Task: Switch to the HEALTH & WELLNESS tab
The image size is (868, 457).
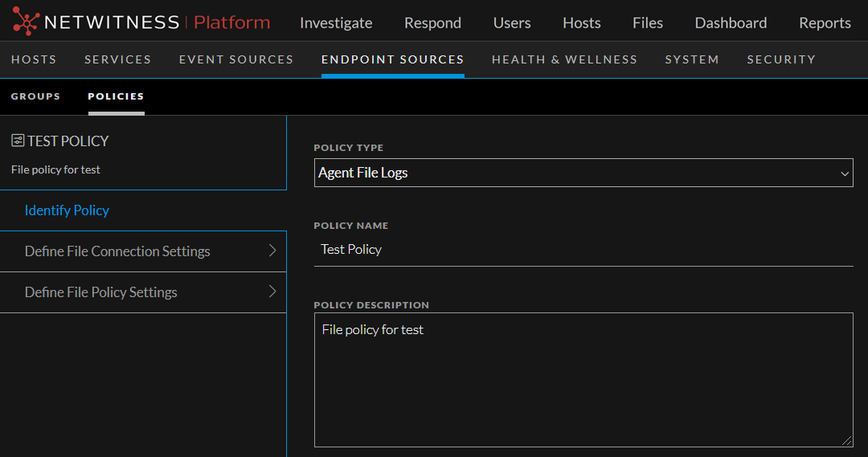Action: (x=565, y=59)
